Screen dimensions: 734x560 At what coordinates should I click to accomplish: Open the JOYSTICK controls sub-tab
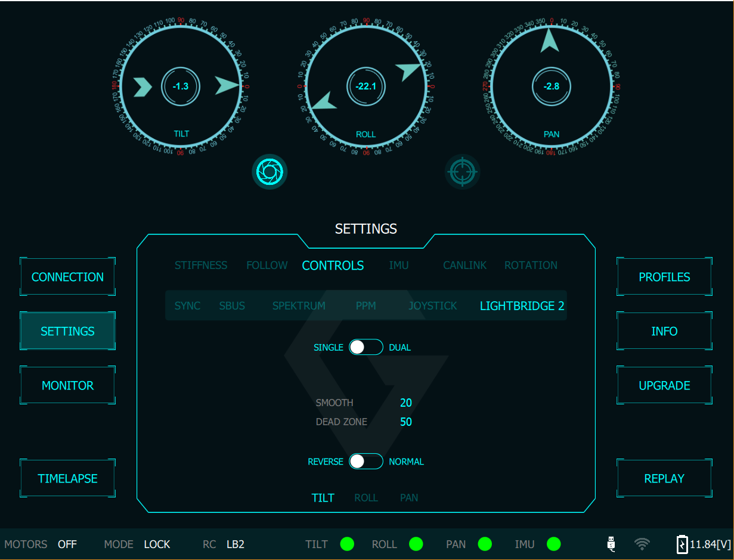[432, 306]
